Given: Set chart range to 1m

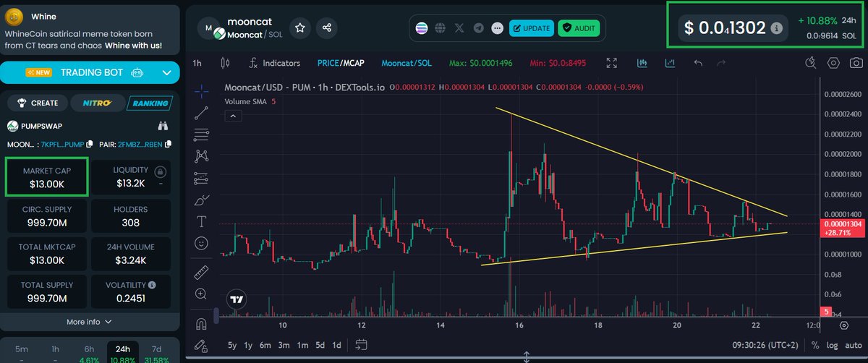Looking at the screenshot, I should (x=302, y=345).
